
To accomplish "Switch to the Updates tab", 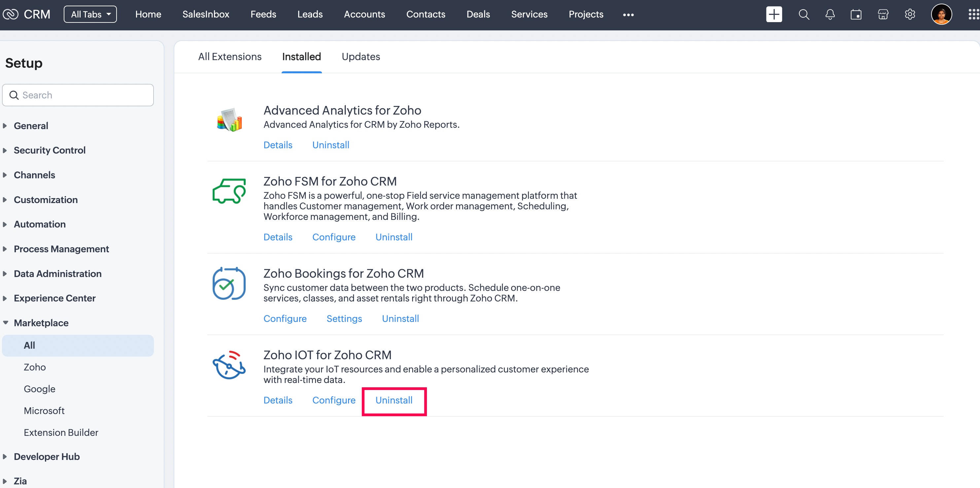I will click(x=361, y=57).
